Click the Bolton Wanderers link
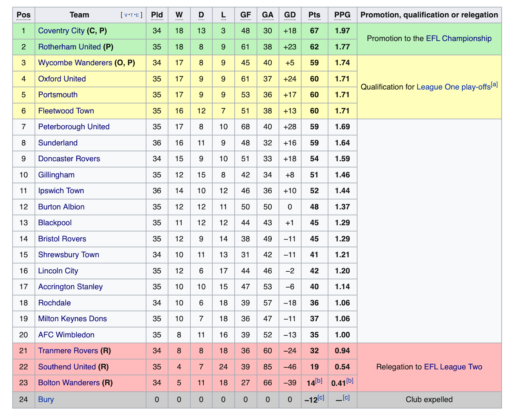Image resolution: width=532 pixels, height=415 pixels. pyautogui.click(x=69, y=383)
